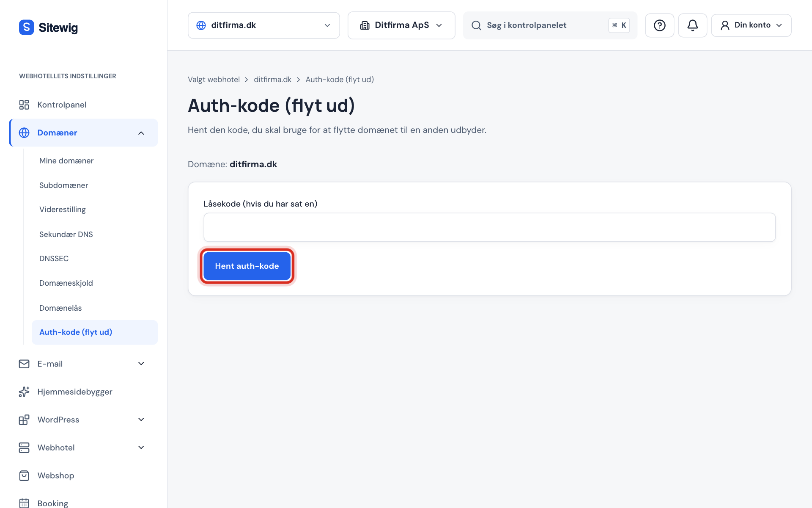The height and width of the screenshot is (508, 812).
Task: Click the building icon beside Ditfirma ApS
Action: [x=365, y=25]
